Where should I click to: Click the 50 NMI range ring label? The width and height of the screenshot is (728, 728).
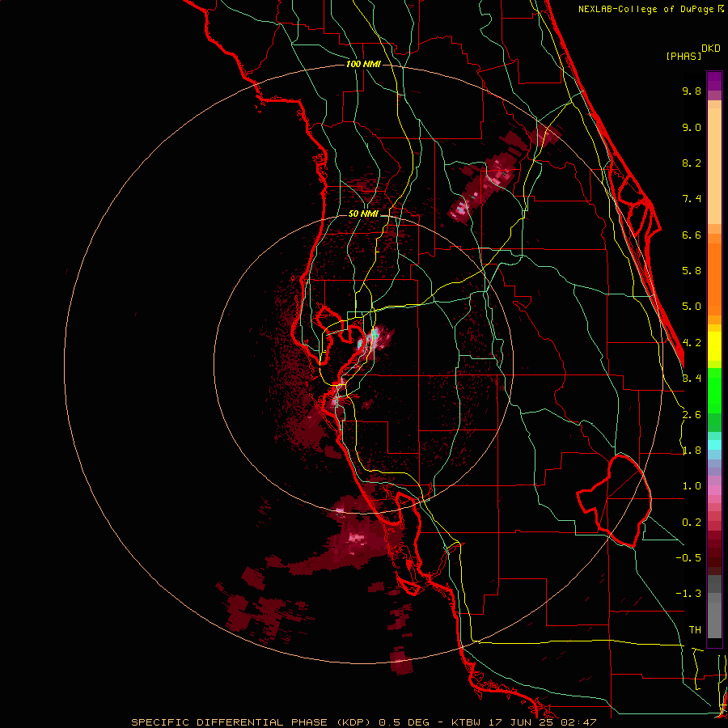363,214
